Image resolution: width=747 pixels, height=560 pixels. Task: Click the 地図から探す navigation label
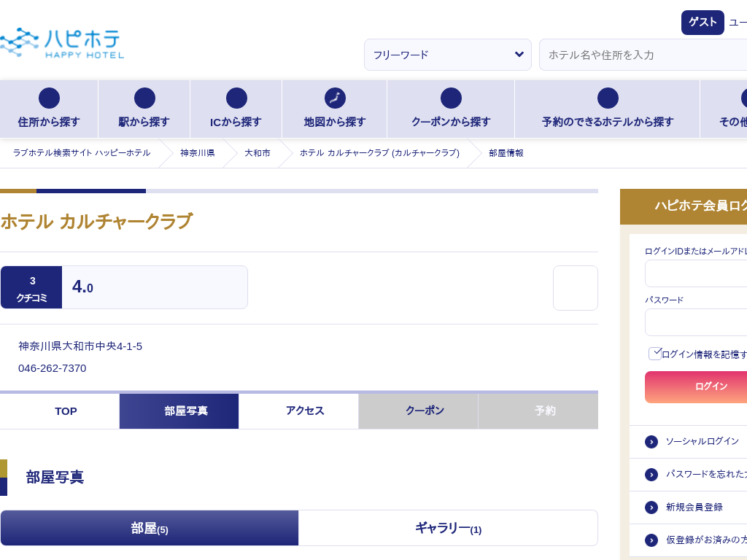(x=335, y=122)
